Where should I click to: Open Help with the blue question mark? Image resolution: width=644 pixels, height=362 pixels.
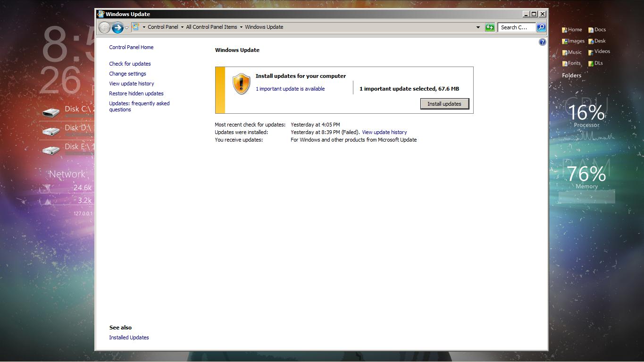[542, 42]
